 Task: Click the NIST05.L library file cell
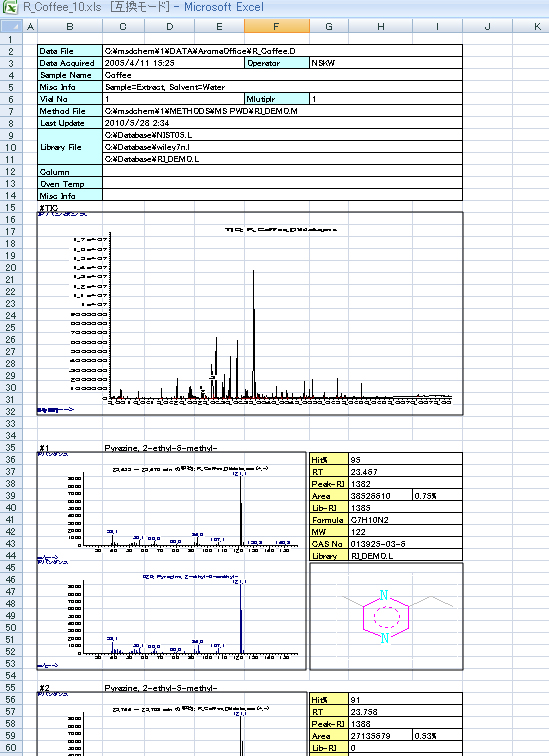click(x=282, y=135)
